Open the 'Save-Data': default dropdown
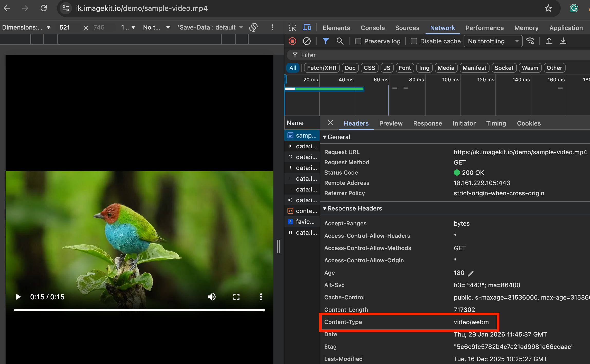This screenshot has width=590, height=364. click(209, 27)
